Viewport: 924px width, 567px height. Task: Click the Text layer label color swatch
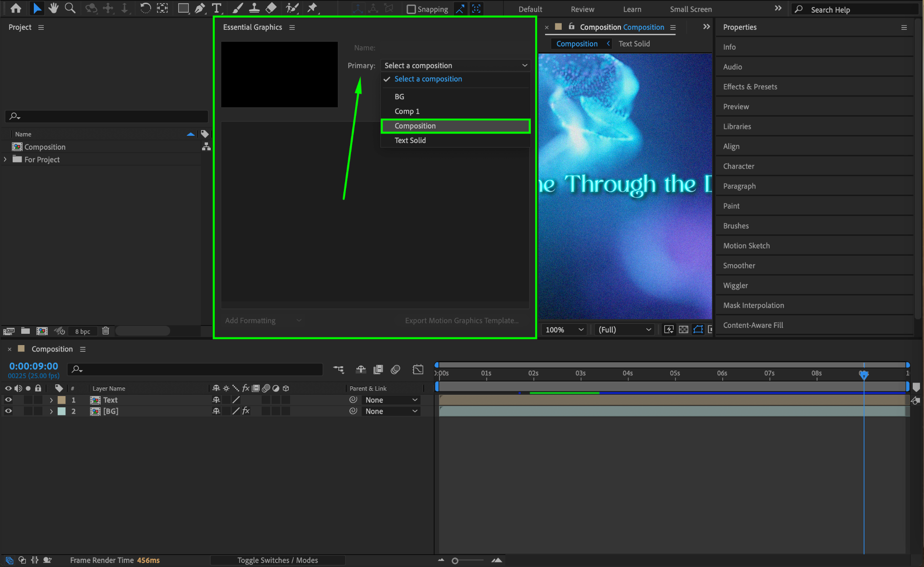(x=62, y=400)
